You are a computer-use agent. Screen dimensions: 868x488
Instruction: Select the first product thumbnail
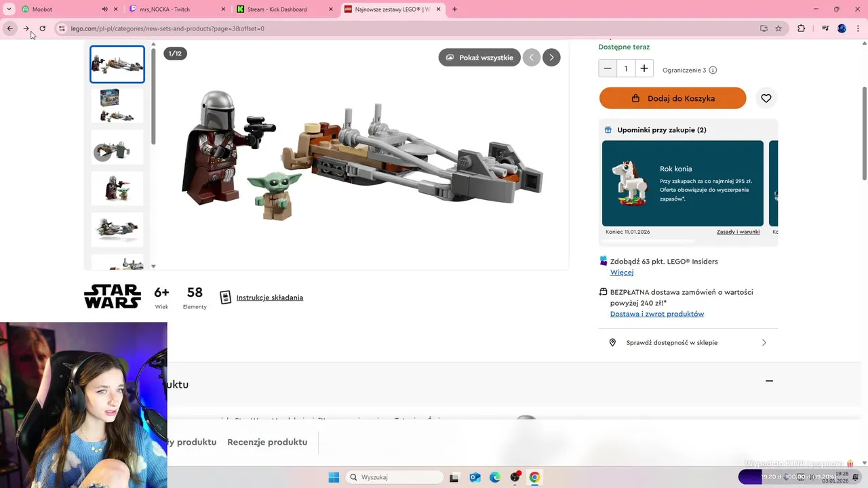coord(117,64)
